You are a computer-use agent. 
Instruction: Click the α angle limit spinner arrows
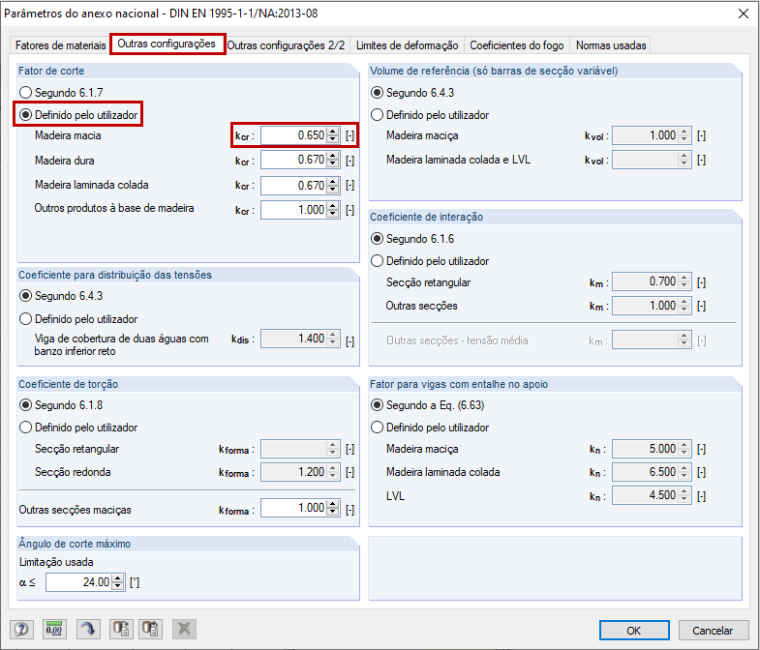coord(118,582)
